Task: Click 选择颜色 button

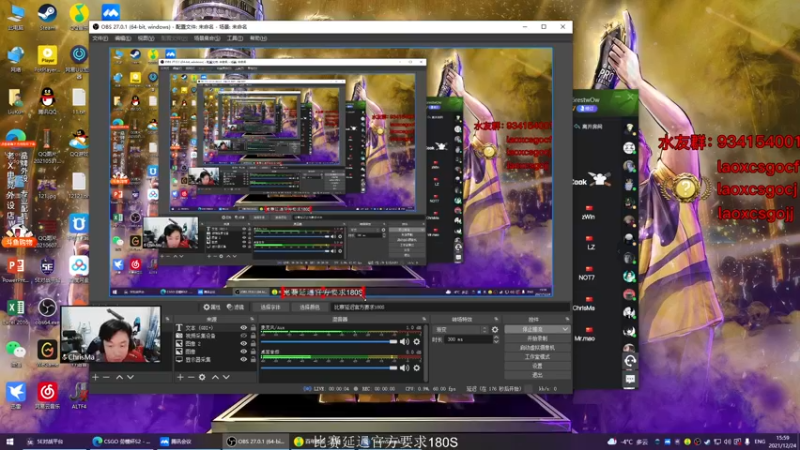Action: pyautogui.click(x=309, y=307)
